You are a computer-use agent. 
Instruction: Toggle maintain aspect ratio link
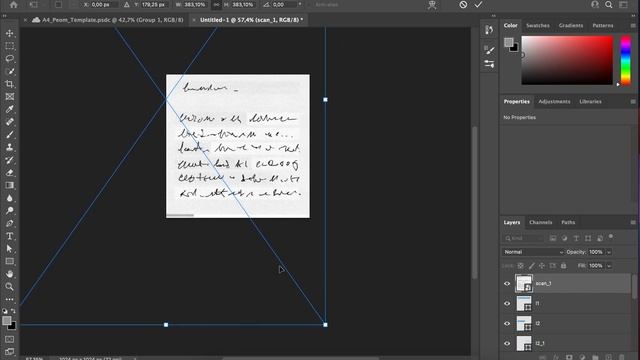point(216,4)
